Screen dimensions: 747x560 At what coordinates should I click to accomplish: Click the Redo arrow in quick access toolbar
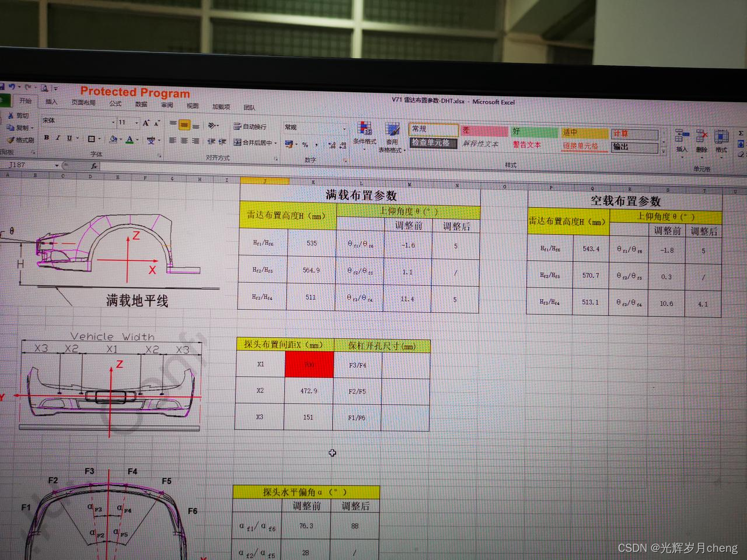[27, 87]
